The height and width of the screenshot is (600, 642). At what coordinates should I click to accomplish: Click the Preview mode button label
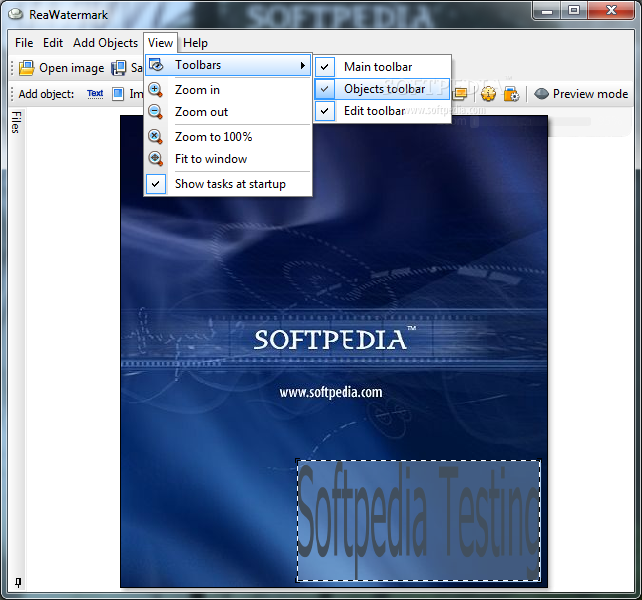590,94
